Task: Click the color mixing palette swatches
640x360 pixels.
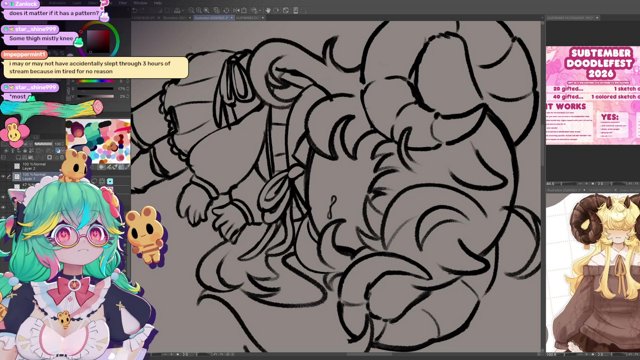Action: point(99,141)
